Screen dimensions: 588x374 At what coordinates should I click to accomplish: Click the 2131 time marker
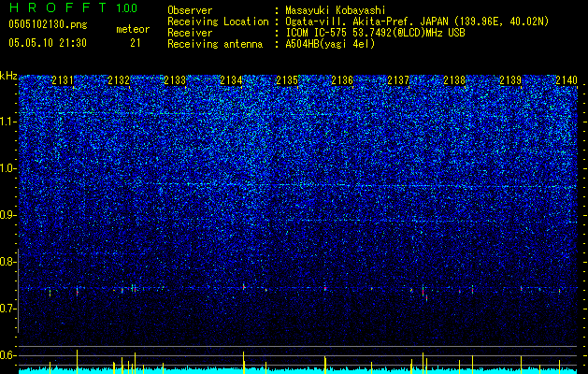tap(63, 80)
